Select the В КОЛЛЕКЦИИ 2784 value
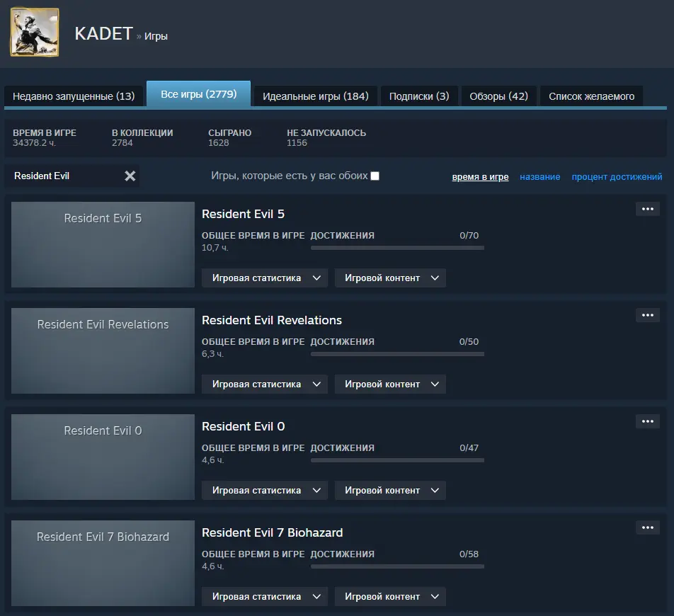674x616 pixels. 122,143
